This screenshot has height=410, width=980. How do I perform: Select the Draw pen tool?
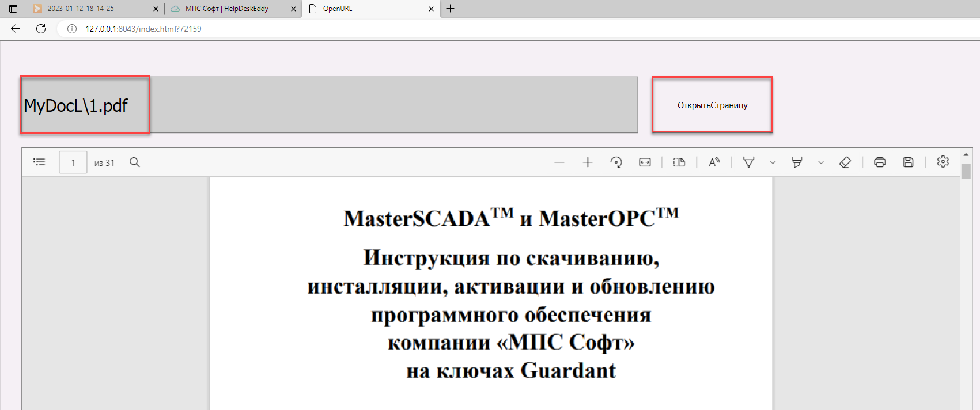coord(749,162)
